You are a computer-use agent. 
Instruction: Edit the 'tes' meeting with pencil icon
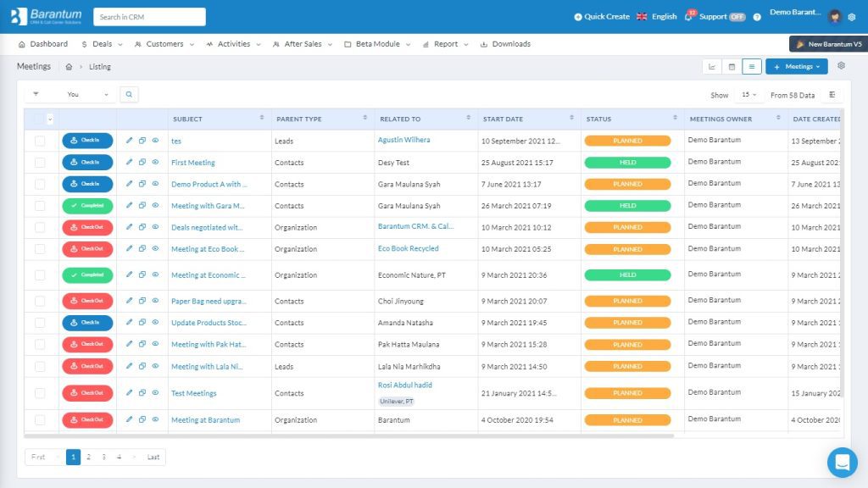pyautogui.click(x=129, y=141)
